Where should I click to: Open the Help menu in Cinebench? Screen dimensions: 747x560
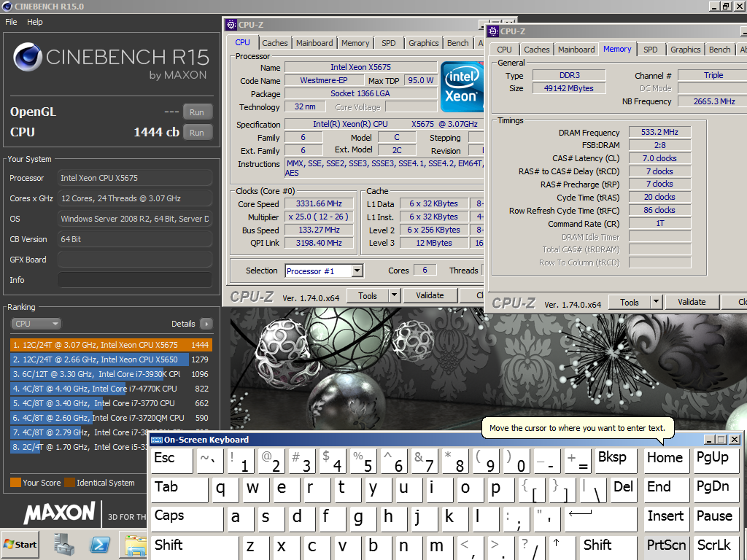click(34, 22)
